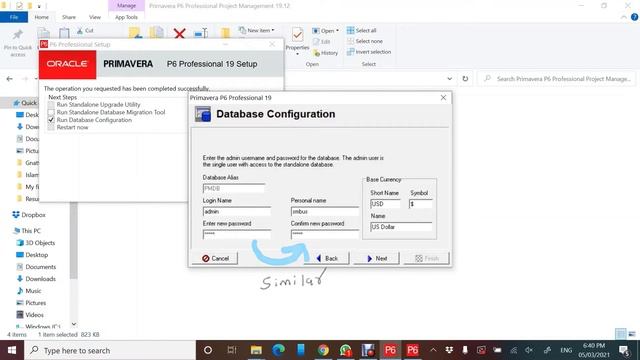Click the taskbar search box
This screenshot has height=360, width=640.
tap(110, 350)
